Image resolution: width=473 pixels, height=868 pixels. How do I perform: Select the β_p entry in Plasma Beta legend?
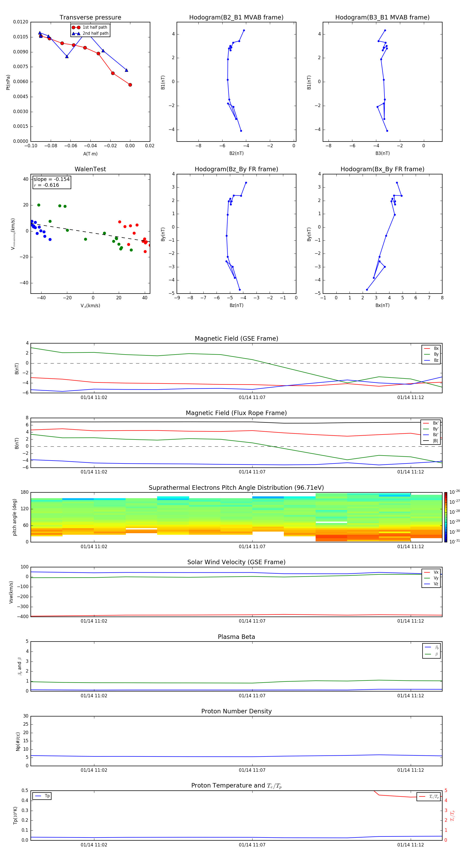coord(431,647)
